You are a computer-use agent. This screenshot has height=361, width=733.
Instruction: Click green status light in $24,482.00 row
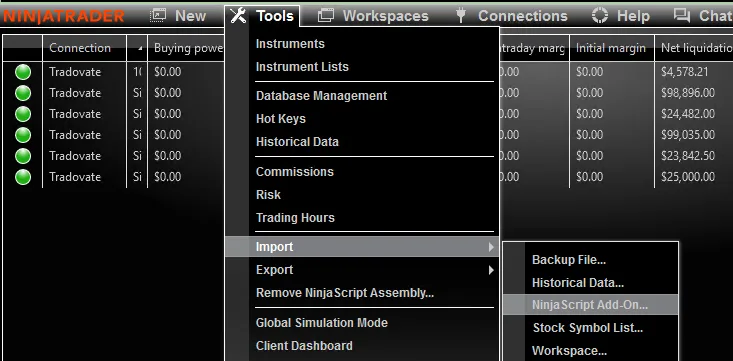23,114
